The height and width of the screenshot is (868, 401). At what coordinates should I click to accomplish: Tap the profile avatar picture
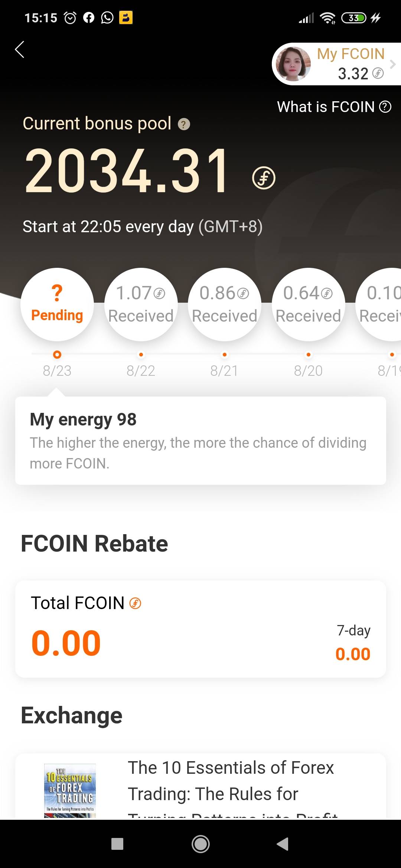tap(293, 64)
